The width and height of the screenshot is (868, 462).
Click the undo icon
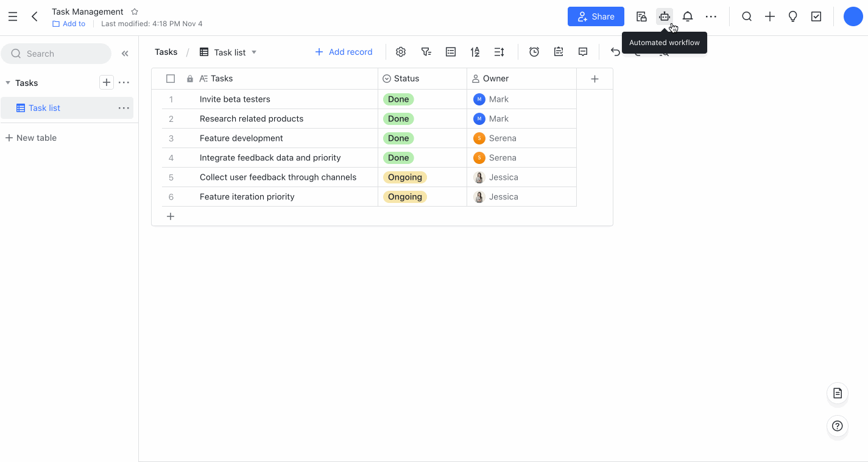click(x=615, y=52)
